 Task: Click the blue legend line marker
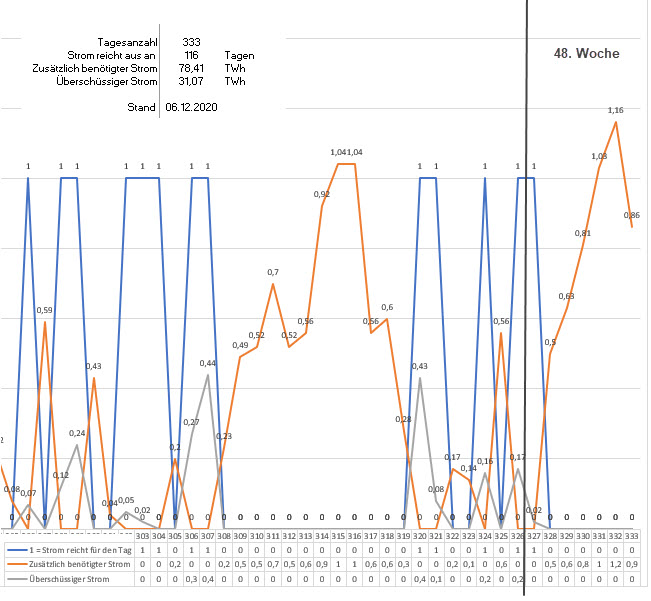[14, 551]
